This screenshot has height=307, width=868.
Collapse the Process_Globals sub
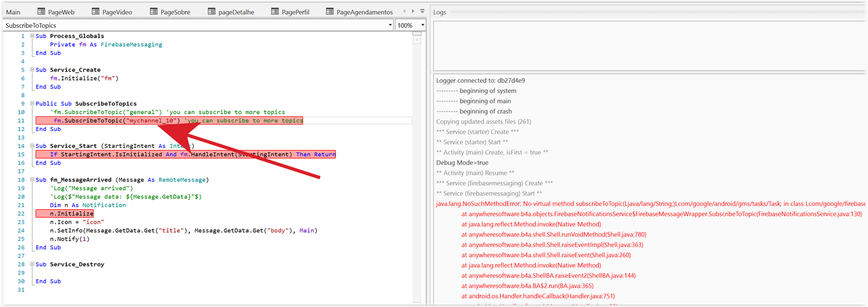point(31,36)
